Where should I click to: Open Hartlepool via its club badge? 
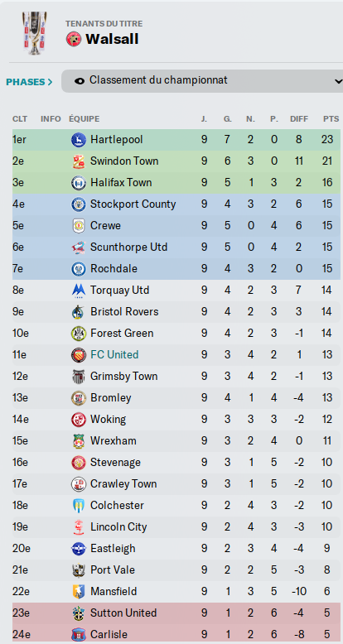coord(79,140)
